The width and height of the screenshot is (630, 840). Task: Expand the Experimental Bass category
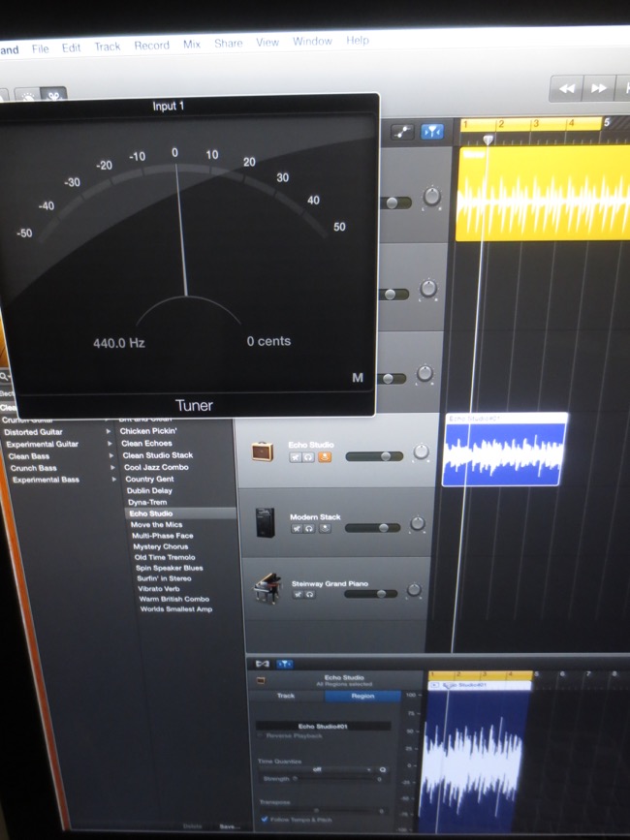point(114,480)
